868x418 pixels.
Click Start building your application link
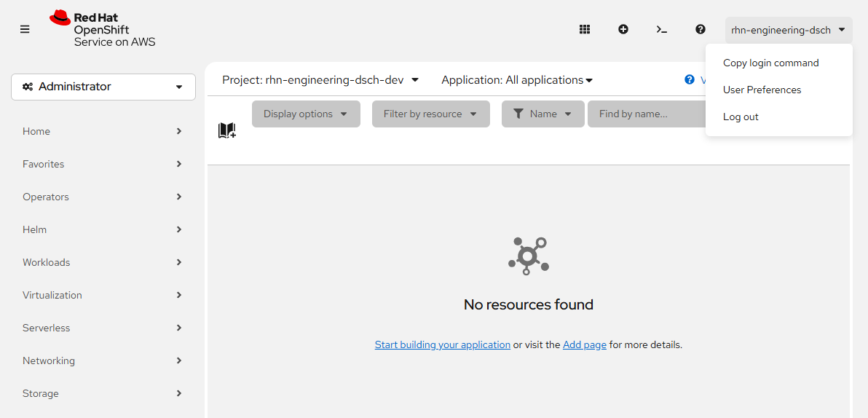tap(442, 345)
